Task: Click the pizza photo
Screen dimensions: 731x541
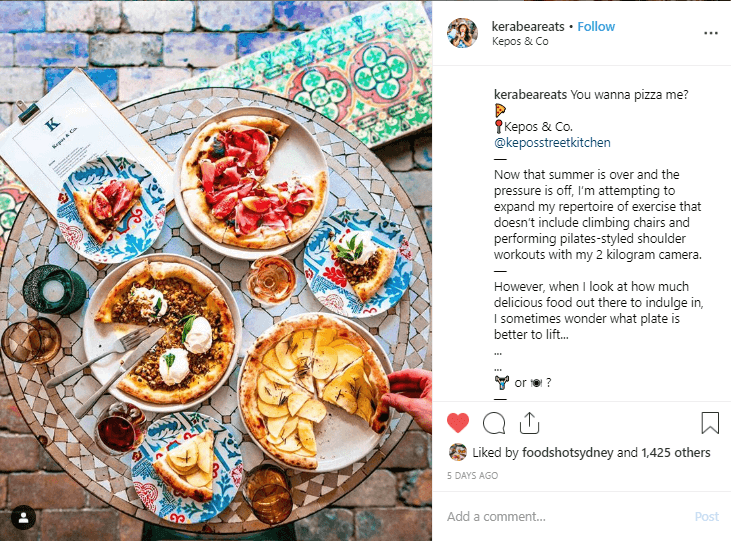Action: coord(216,270)
